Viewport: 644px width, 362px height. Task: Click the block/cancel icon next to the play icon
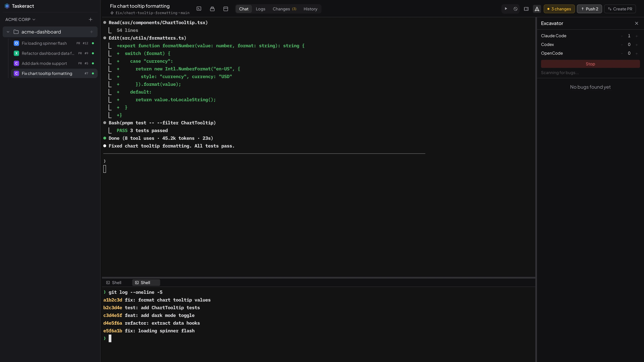click(x=515, y=9)
